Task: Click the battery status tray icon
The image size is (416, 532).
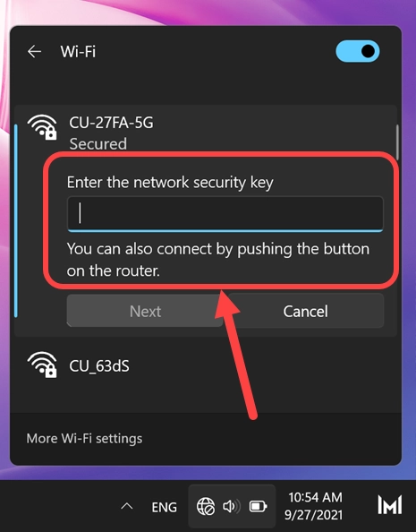Action: point(258,507)
